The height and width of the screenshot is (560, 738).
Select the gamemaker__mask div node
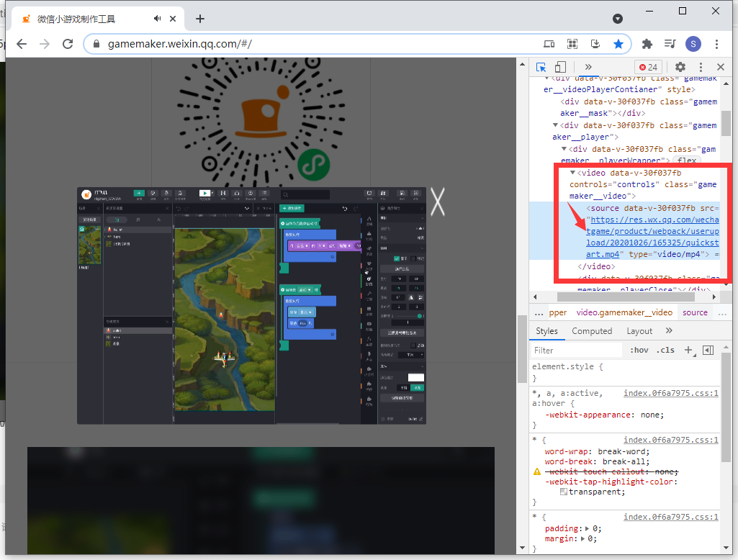pos(639,107)
